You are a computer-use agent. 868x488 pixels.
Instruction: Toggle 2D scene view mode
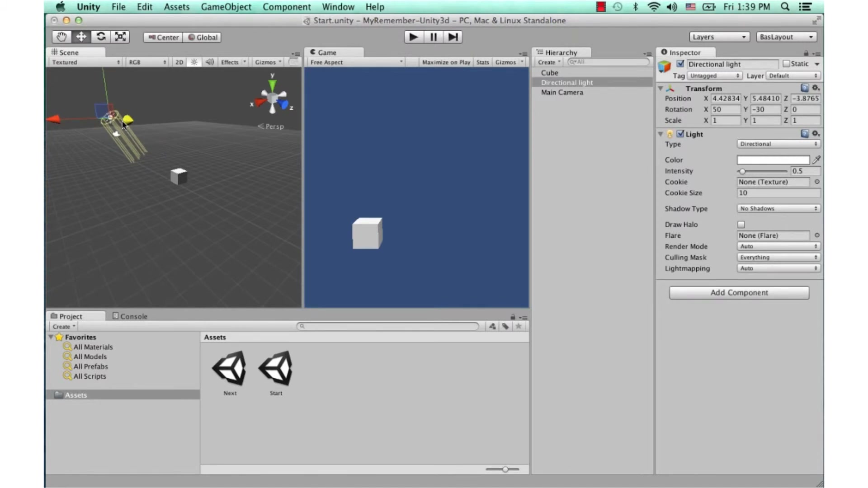pos(179,62)
